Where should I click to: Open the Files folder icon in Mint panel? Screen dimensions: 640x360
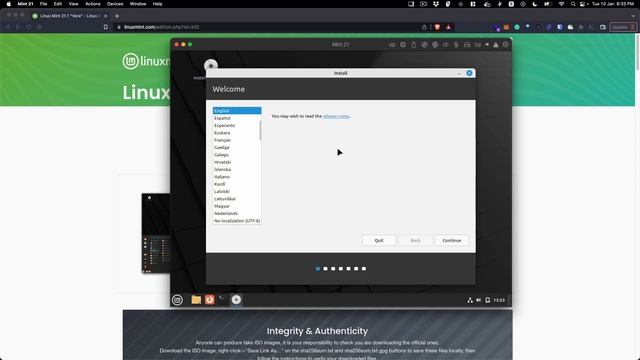[x=196, y=300]
